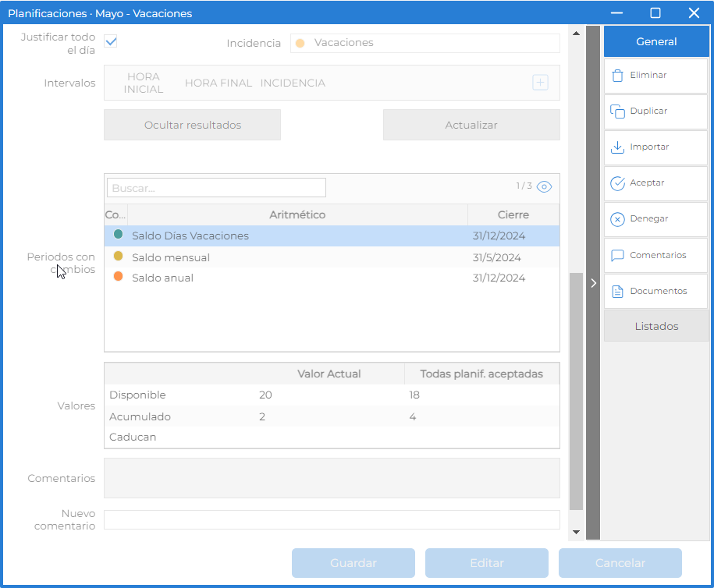Click the Disponible accepted value 18
The width and height of the screenshot is (714, 588).
click(x=414, y=395)
